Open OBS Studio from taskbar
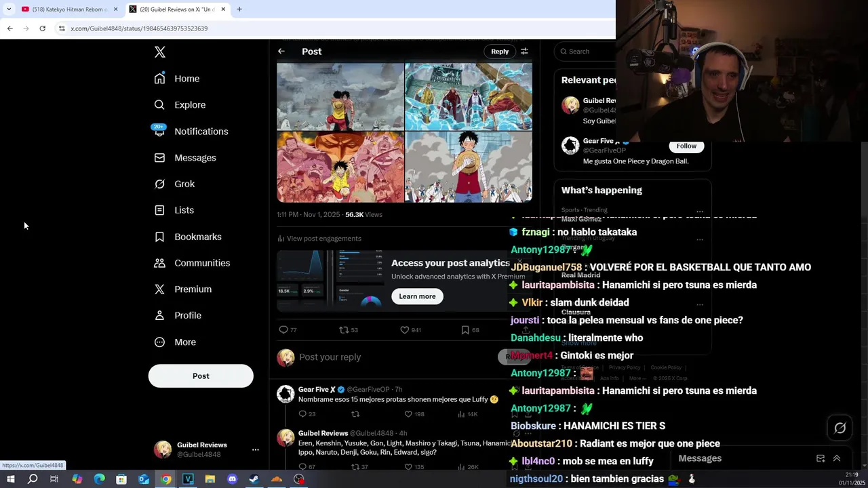Screen dimensions: 868x488 [299, 479]
